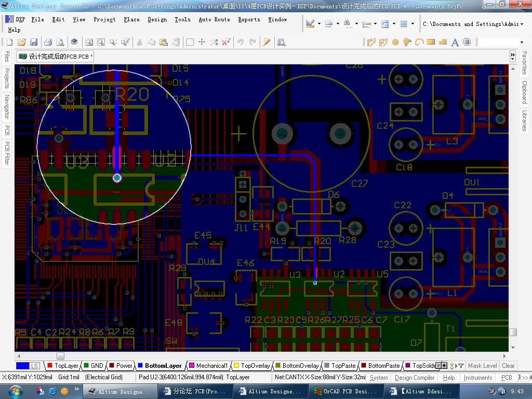532x399 pixels.
Task: Switch to the TopOverlay layer tab
Action: [254, 366]
